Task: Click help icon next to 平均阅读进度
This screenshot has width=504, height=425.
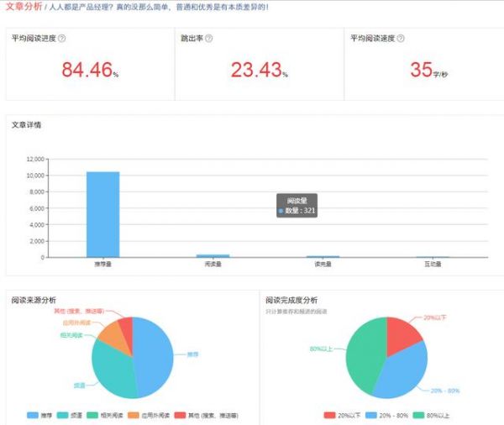Action: (x=62, y=39)
